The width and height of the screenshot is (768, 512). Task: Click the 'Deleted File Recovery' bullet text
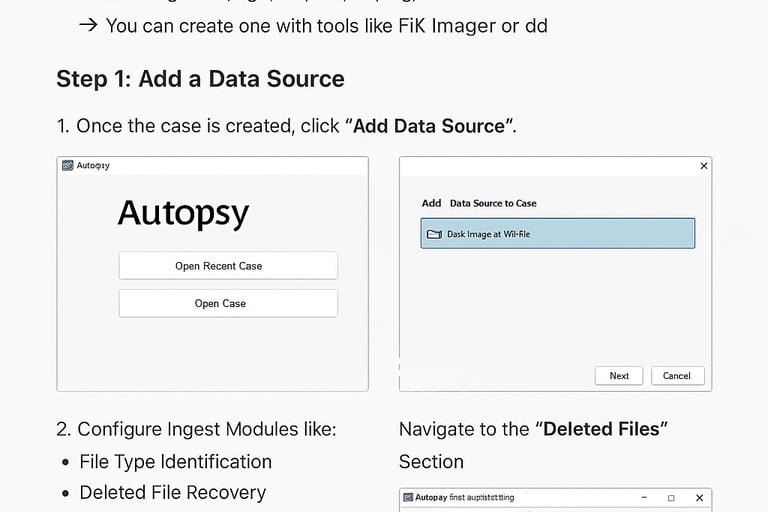(x=172, y=492)
